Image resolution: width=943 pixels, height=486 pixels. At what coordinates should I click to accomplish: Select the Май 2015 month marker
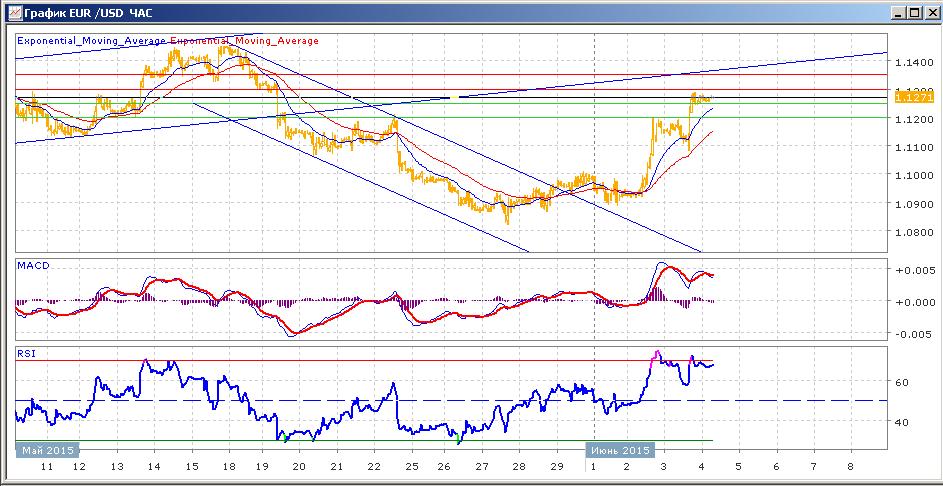click(x=48, y=450)
